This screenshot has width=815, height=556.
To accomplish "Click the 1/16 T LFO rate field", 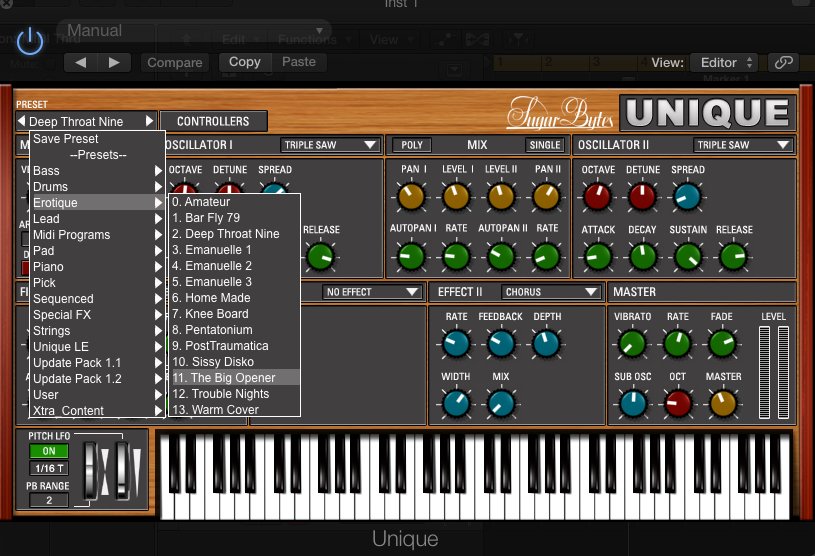I will (48, 468).
